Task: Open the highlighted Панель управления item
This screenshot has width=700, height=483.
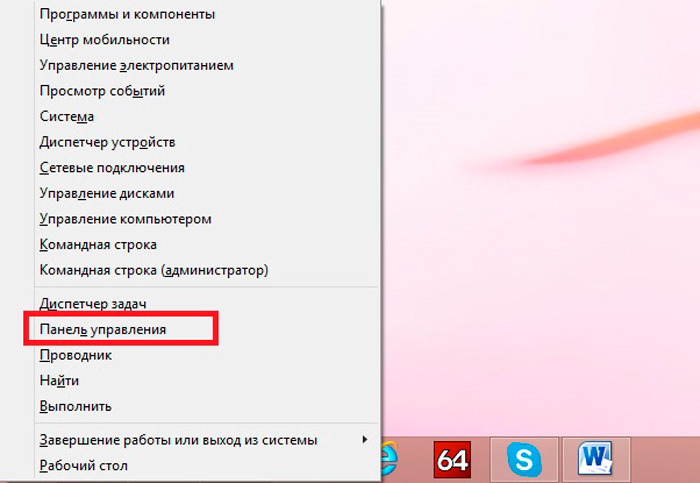Action: pos(103,329)
